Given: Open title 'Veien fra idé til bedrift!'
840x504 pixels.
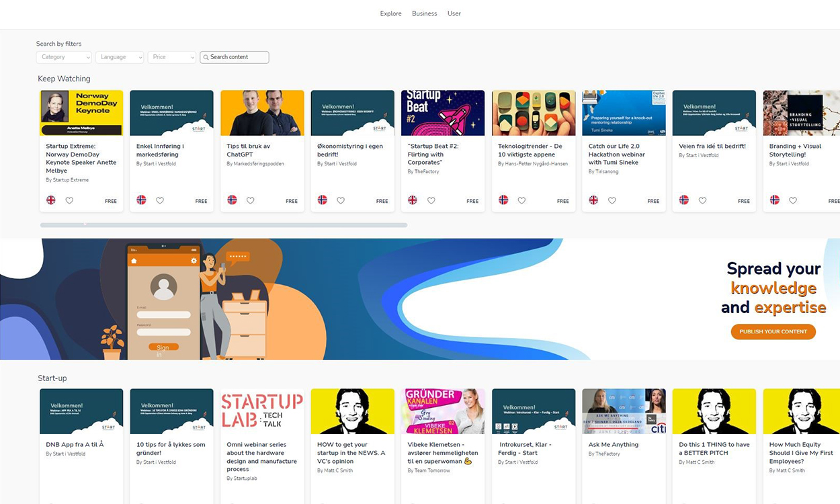Looking at the screenshot, I should [712, 146].
